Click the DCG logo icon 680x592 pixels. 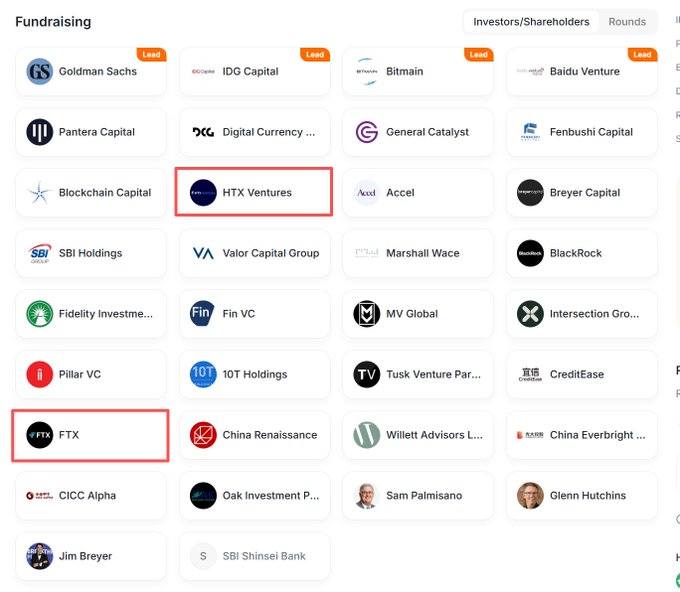click(203, 132)
